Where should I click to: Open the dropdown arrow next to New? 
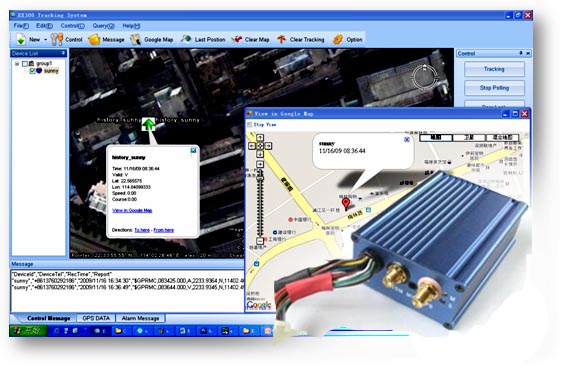[x=46, y=39]
